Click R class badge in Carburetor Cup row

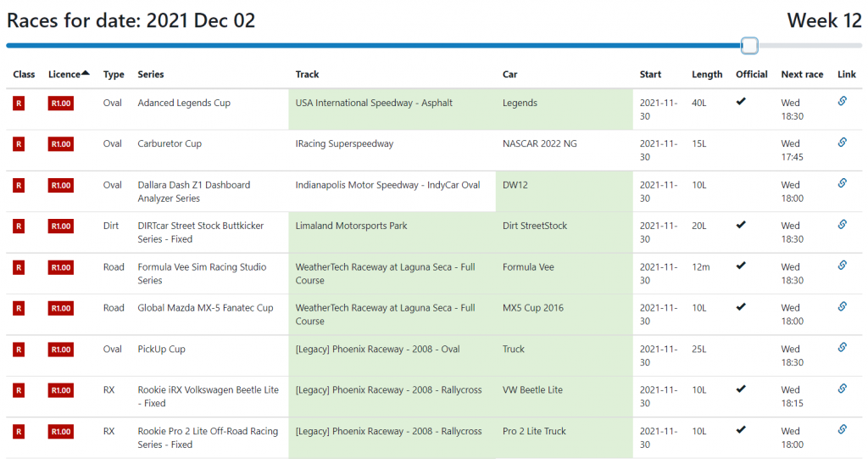coord(19,144)
